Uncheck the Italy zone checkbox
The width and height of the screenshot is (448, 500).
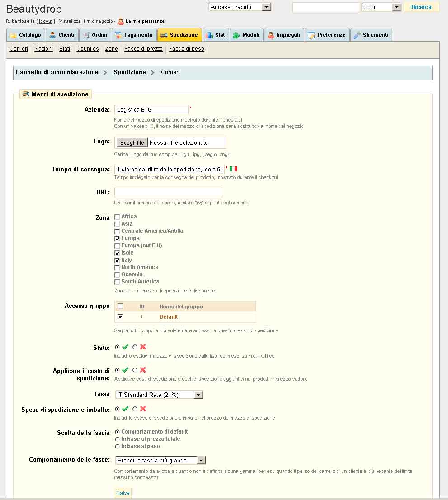coord(117,260)
